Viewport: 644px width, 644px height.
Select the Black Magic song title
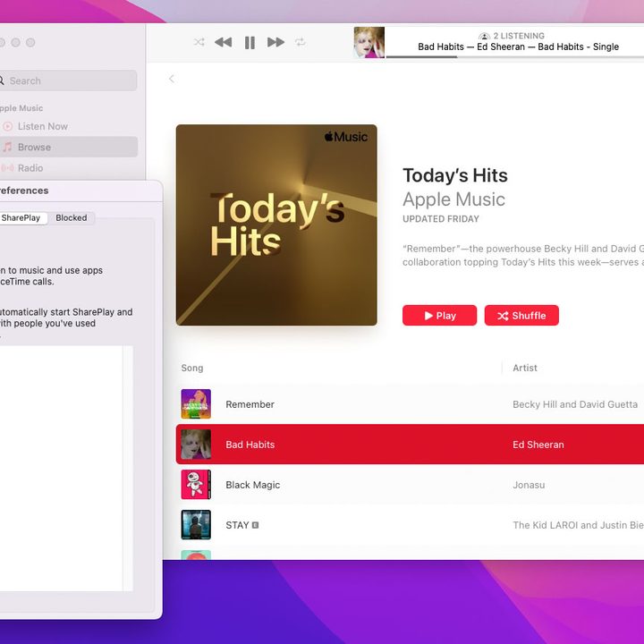253,485
